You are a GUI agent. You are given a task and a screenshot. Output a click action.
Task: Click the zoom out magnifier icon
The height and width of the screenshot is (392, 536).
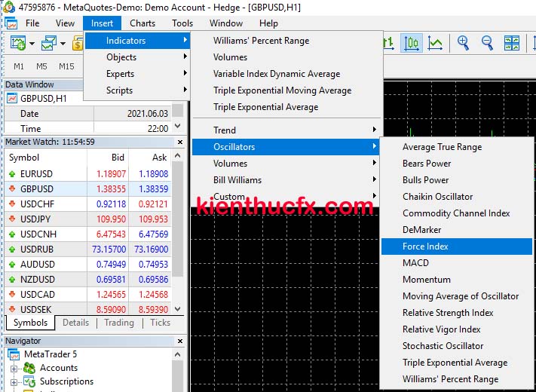click(x=487, y=43)
